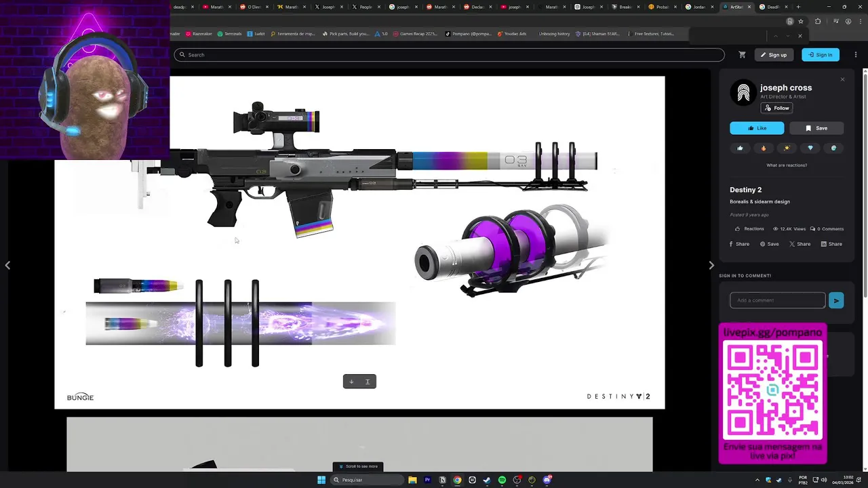Click the Borealis rifle artwork image
The width and height of the screenshot is (868, 488).
pyautogui.click(x=359, y=242)
